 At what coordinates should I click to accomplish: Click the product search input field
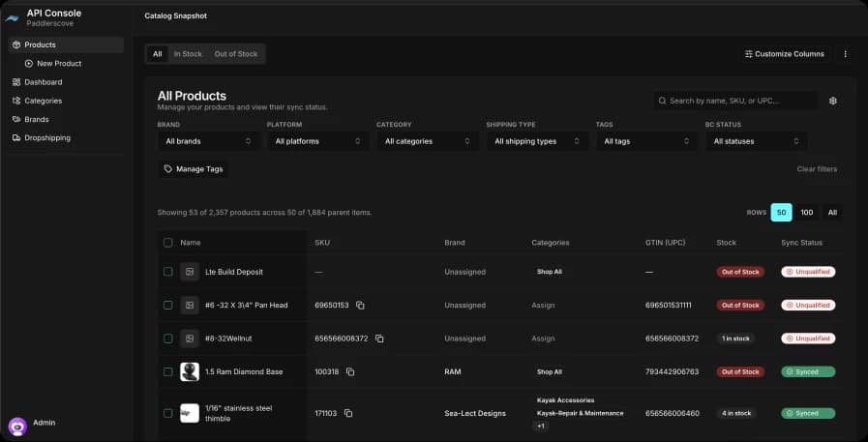pyautogui.click(x=735, y=101)
